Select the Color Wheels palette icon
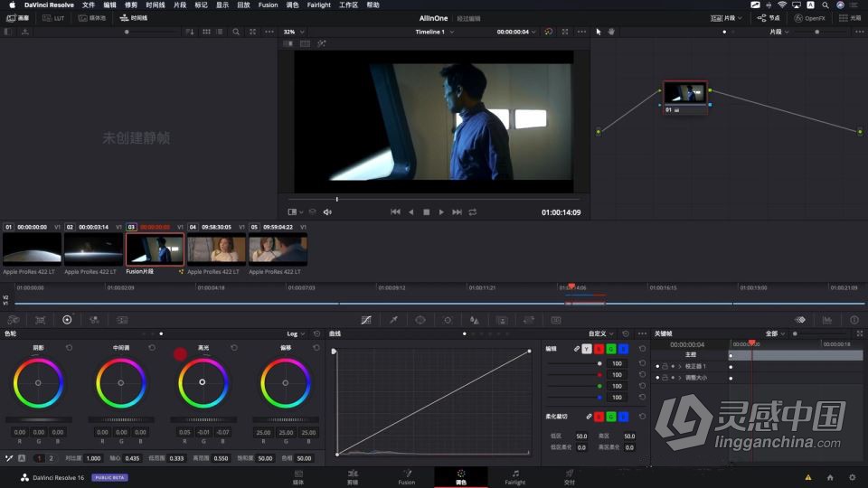This screenshot has width=868, height=488. click(x=67, y=320)
